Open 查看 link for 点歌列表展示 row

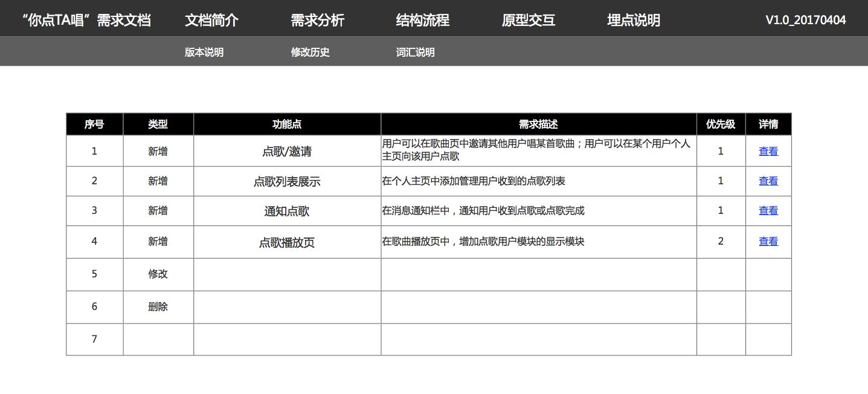(768, 181)
